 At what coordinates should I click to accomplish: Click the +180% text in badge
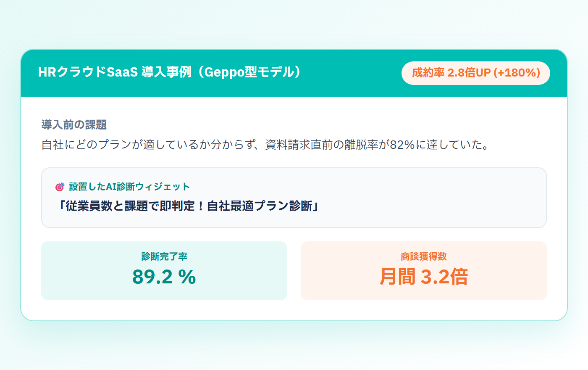click(517, 73)
